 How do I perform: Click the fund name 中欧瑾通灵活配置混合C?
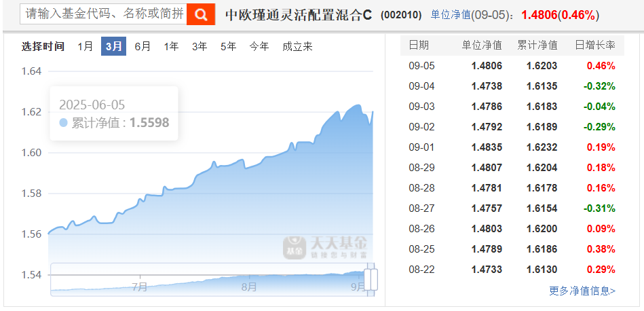299,15
